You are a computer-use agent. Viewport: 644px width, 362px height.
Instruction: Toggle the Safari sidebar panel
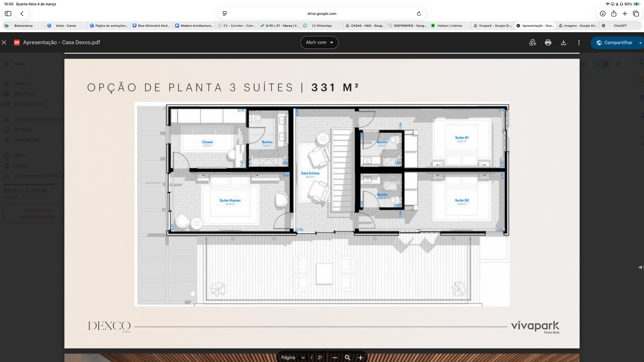tap(8, 14)
